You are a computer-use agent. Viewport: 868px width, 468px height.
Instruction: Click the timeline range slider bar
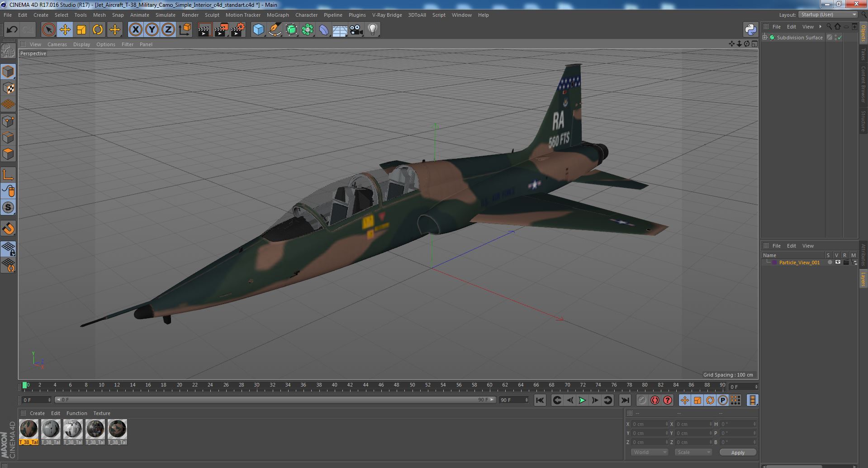click(x=275, y=400)
